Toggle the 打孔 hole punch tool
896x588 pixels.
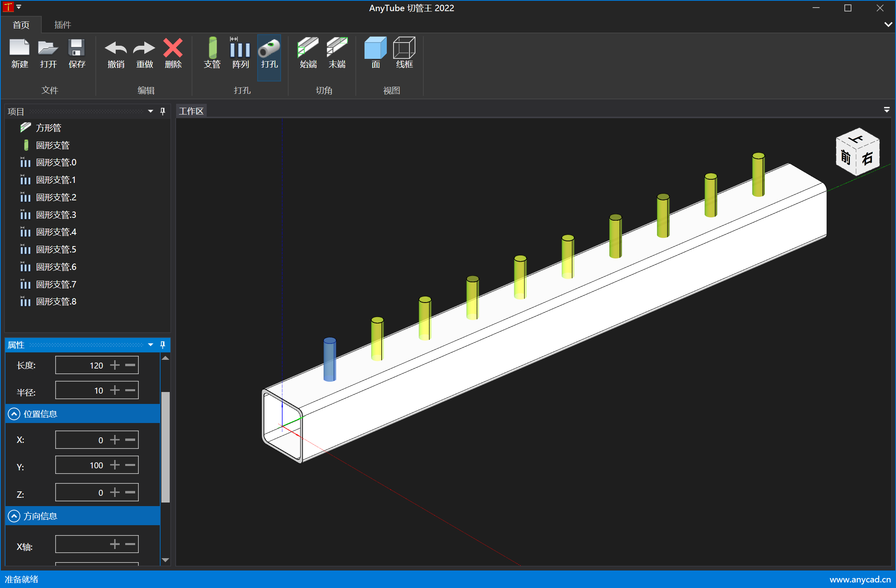point(269,49)
